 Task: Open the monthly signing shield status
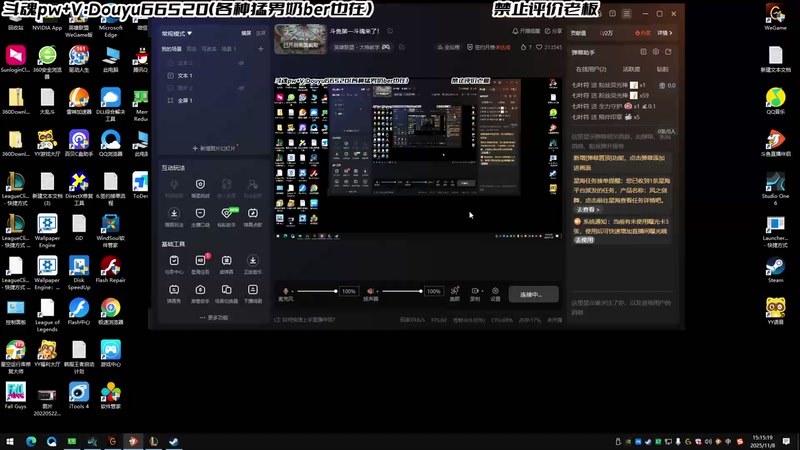[489, 47]
